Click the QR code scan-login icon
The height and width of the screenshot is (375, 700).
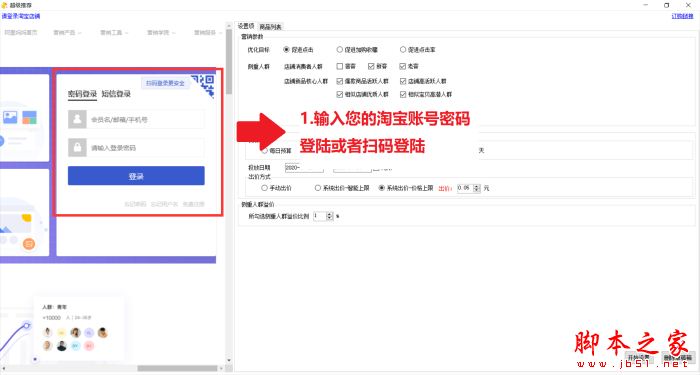point(203,85)
